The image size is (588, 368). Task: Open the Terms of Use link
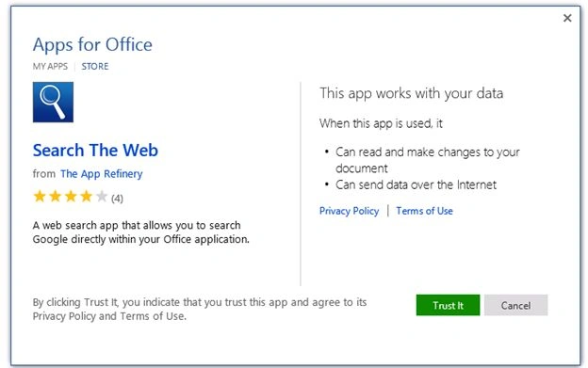coord(424,211)
